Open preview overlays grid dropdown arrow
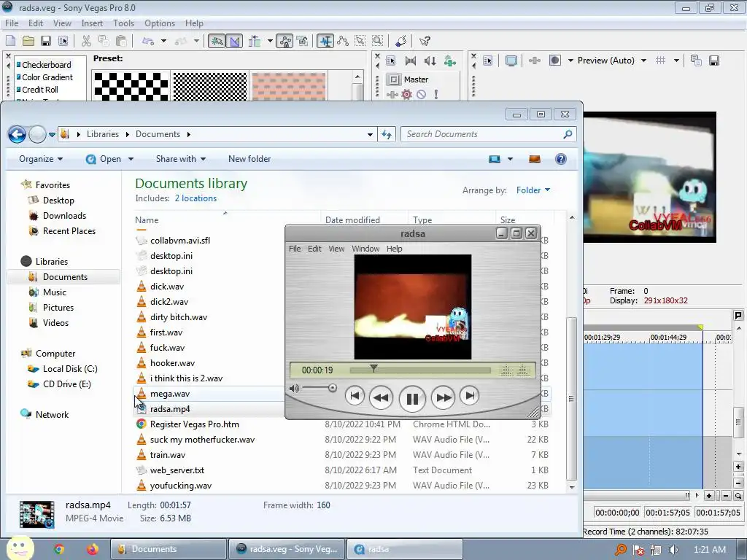Image resolution: width=747 pixels, height=560 pixels. tap(676, 61)
